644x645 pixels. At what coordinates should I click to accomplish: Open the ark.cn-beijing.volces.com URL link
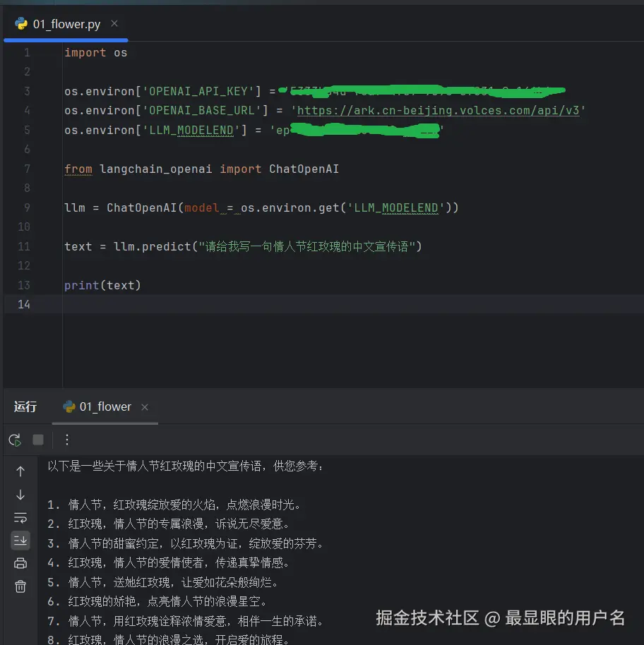point(439,110)
